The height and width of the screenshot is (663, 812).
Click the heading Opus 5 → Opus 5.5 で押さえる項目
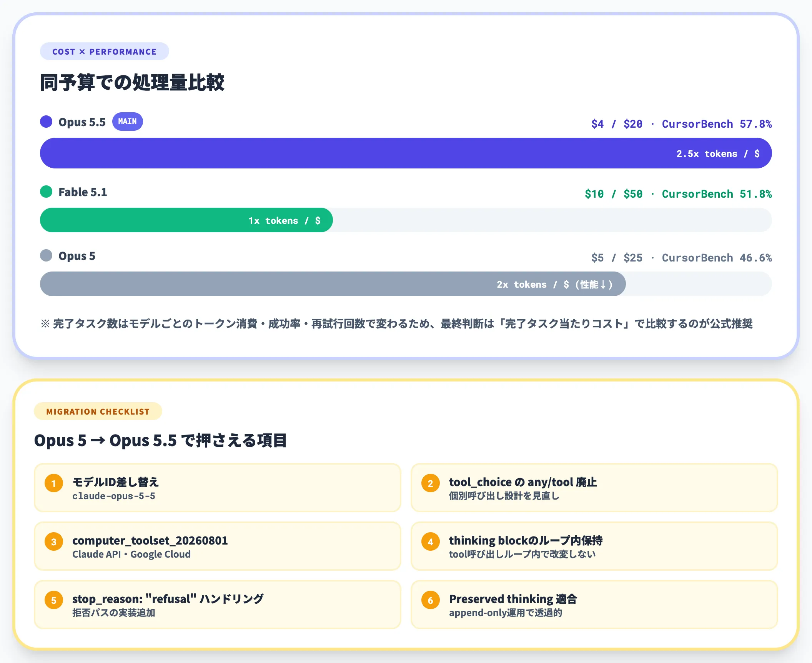[x=160, y=440]
